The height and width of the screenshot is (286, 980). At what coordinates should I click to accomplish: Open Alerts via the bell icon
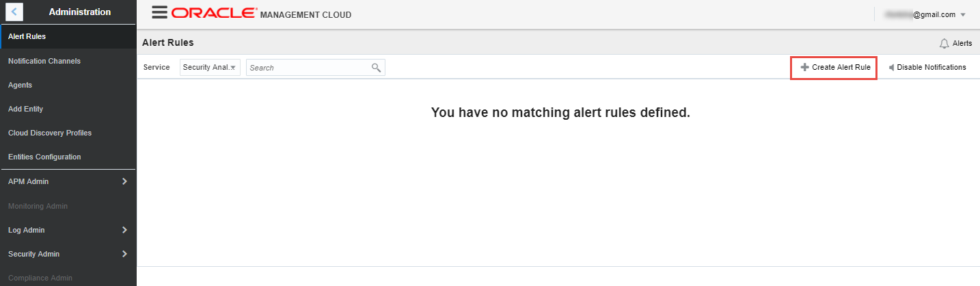(944, 43)
